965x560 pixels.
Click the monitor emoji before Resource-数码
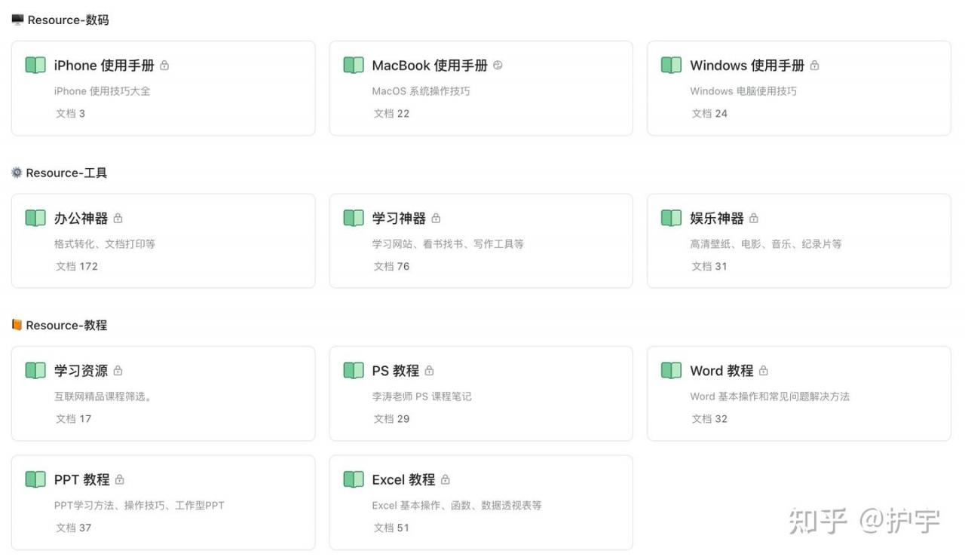(x=17, y=20)
